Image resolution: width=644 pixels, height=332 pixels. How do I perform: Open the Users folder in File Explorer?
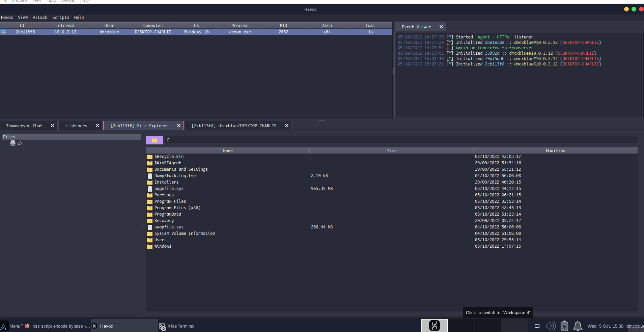click(160, 240)
